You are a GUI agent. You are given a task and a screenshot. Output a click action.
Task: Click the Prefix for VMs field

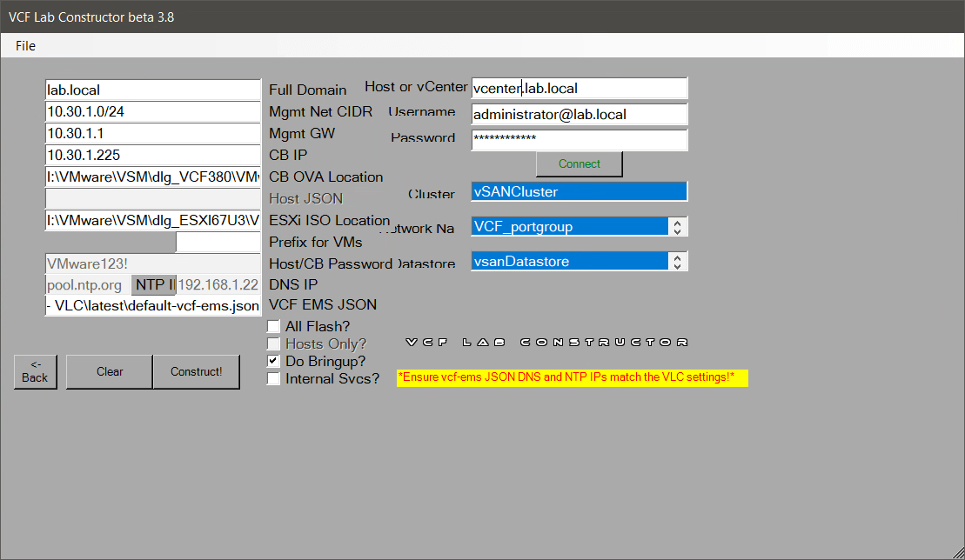point(218,243)
